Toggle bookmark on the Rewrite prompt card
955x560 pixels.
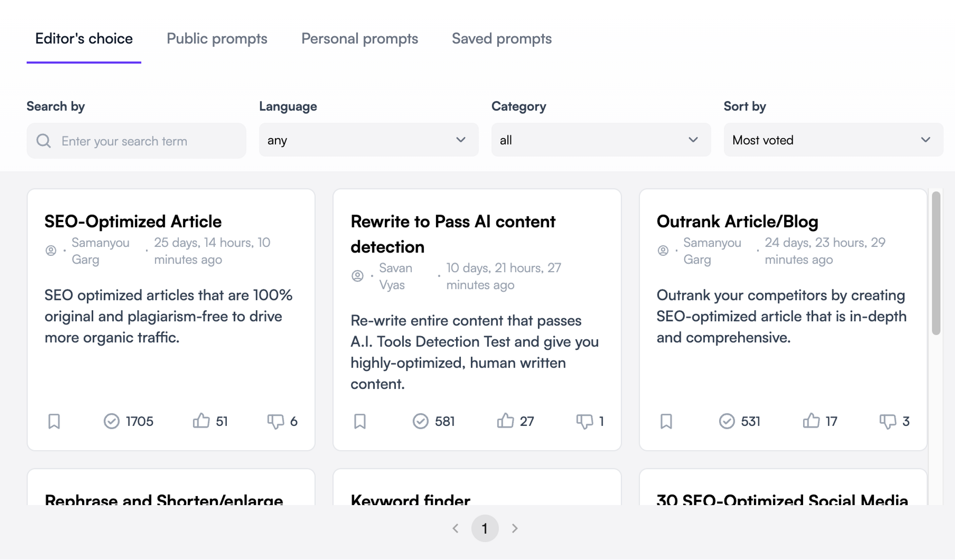coord(361,421)
